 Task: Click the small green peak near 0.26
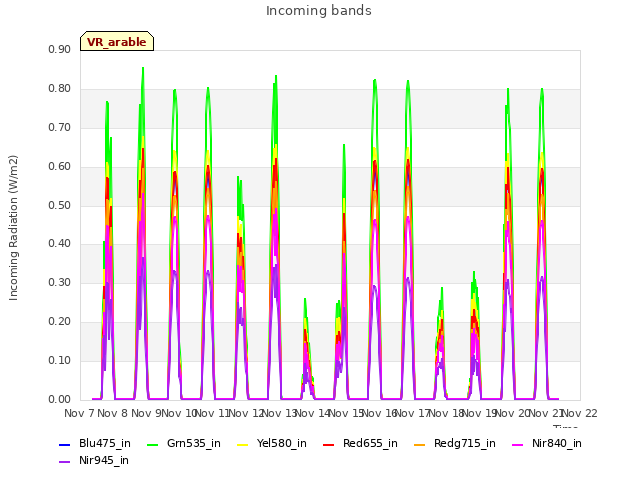(305, 300)
